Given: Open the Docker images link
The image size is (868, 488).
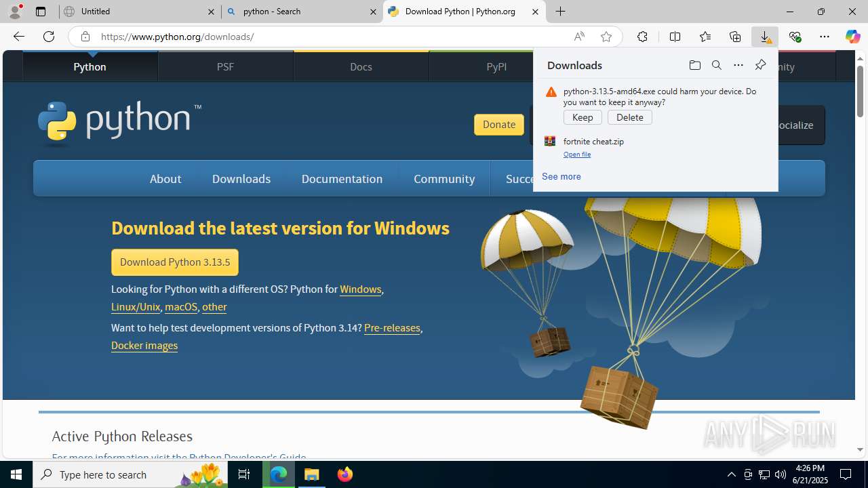Looking at the screenshot, I should (x=144, y=346).
